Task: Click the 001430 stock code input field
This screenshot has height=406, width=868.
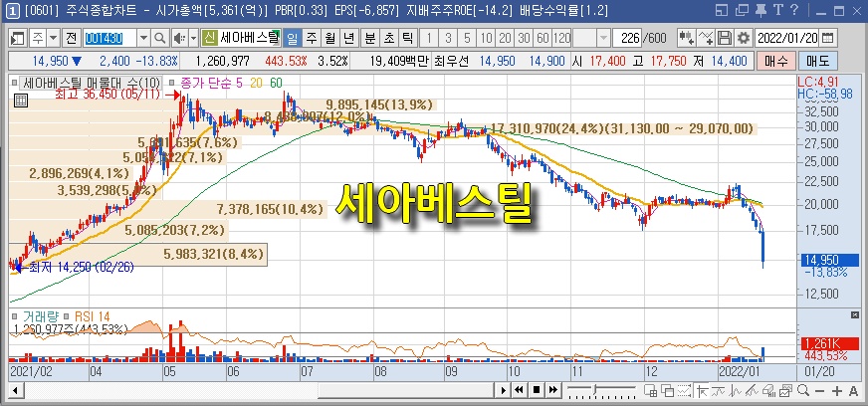Action: [x=110, y=38]
